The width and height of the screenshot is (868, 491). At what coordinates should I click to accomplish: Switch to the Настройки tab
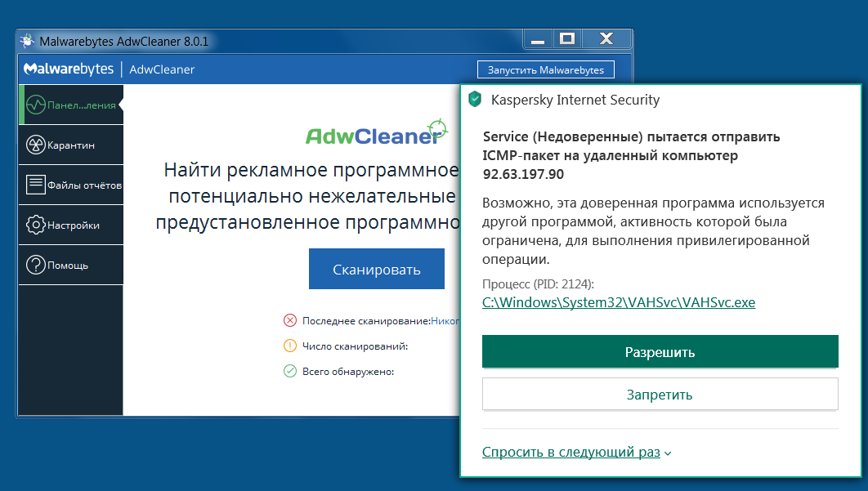point(71,225)
